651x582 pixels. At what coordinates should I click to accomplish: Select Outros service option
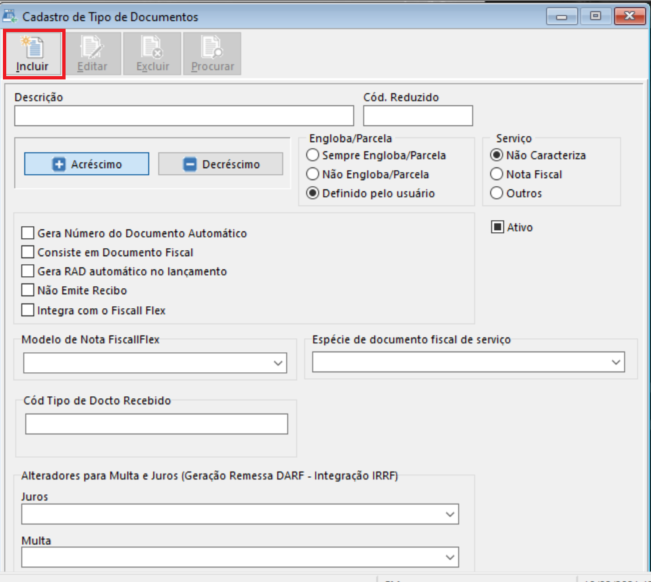click(516, 193)
